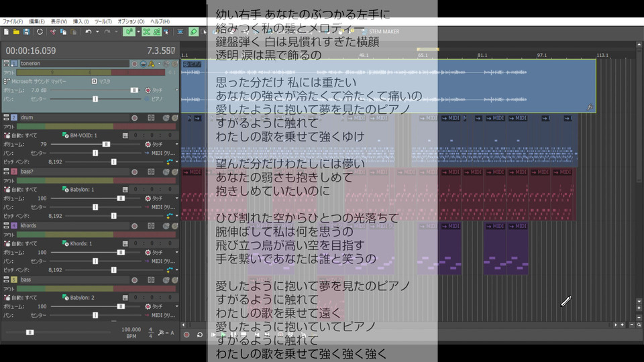Mute the tonerion track
Viewport: 644px width, 362px height.
coord(166,64)
